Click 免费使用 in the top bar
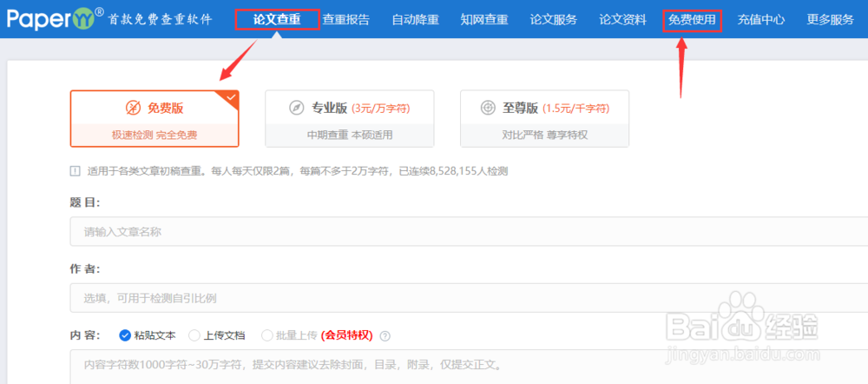The height and width of the screenshot is (384, 868). coord(692,20)
